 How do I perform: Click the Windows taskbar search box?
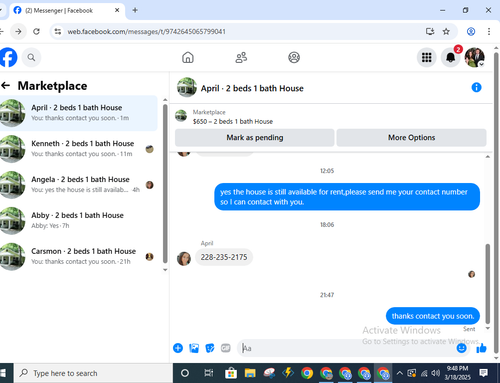[93, 373]
